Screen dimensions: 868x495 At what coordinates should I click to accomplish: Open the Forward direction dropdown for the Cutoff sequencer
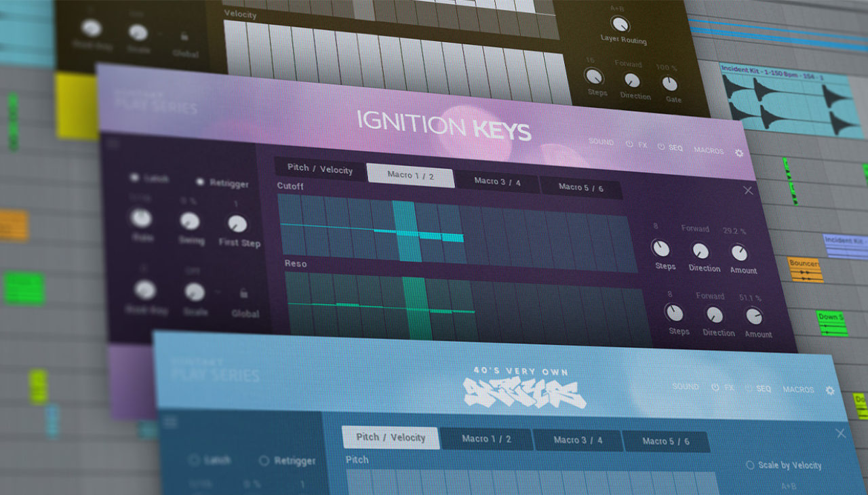tap(695, 229)
